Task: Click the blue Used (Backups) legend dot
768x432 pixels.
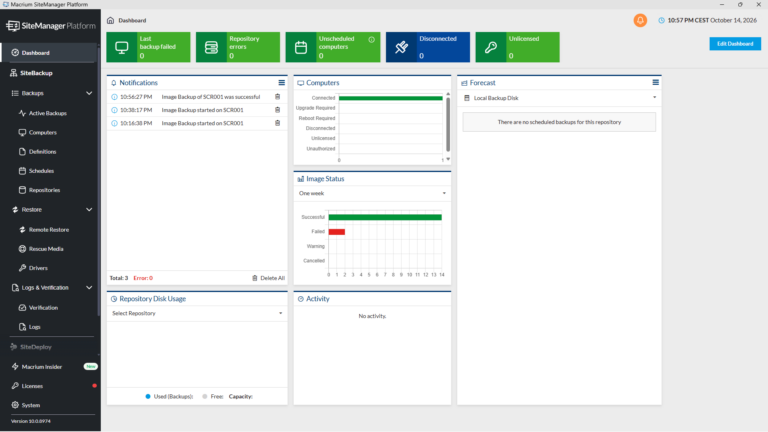Action: (148, 396)
